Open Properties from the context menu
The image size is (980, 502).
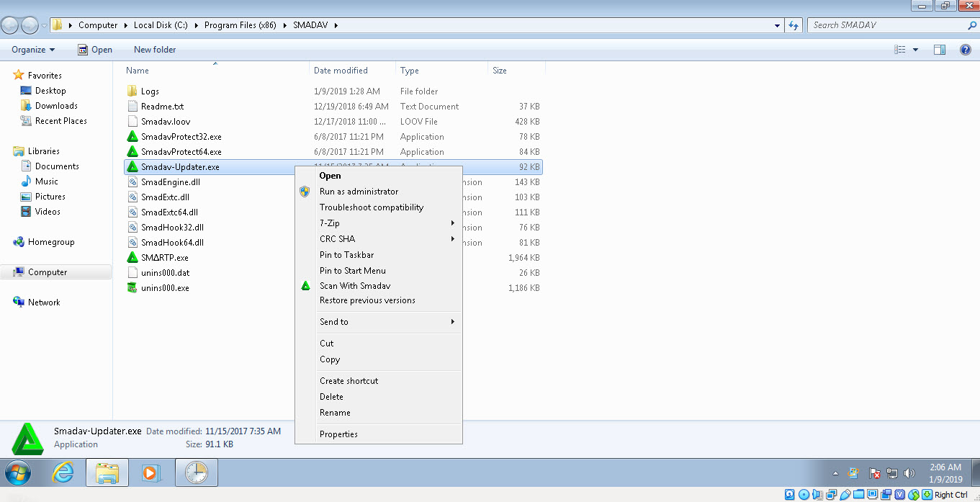point(379,434)
